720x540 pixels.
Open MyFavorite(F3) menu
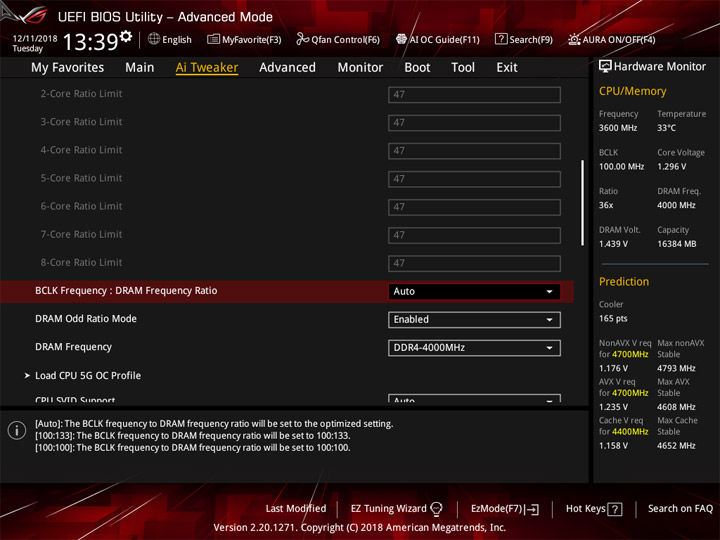tap(244, 39)
